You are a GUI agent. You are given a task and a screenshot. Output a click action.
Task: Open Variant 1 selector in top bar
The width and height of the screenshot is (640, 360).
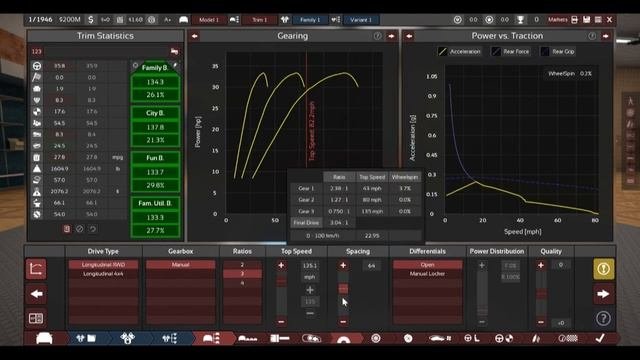click(x=361, y=20)
